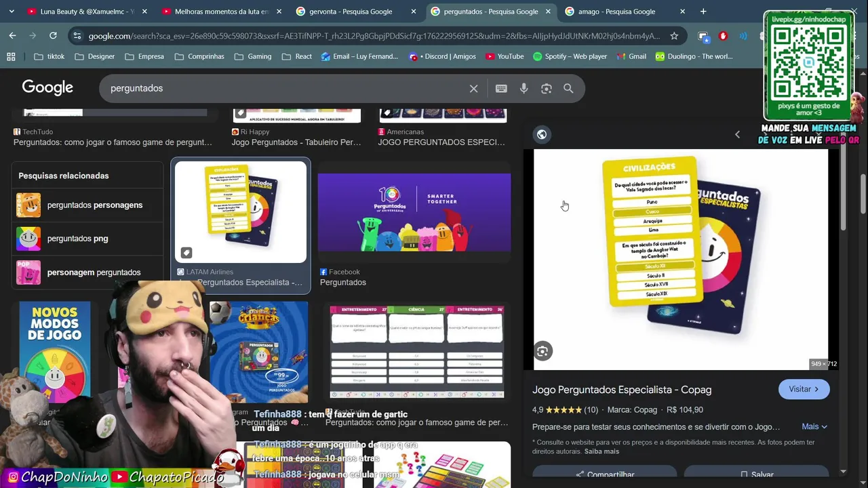Open the on-screen keyboard input tool
This screenshot has width=868, height=488.
pyautogui.click(x=501, y=88)
